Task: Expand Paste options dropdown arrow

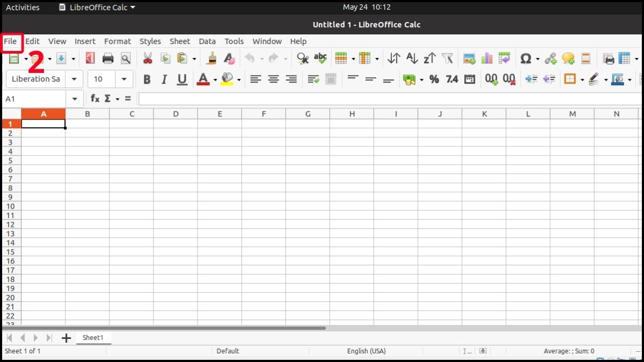Action: tap(194, 58)
